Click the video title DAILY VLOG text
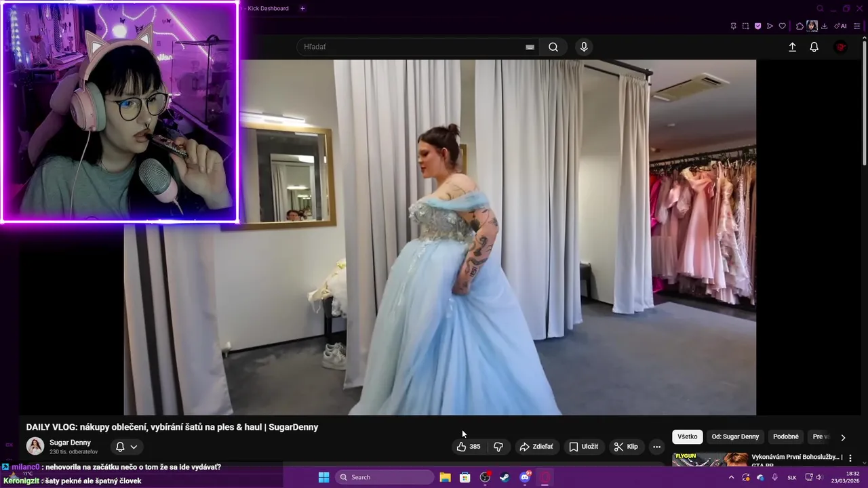Viewport: 868px width, 488px height. pyautogui.click(x=172, y=427)
